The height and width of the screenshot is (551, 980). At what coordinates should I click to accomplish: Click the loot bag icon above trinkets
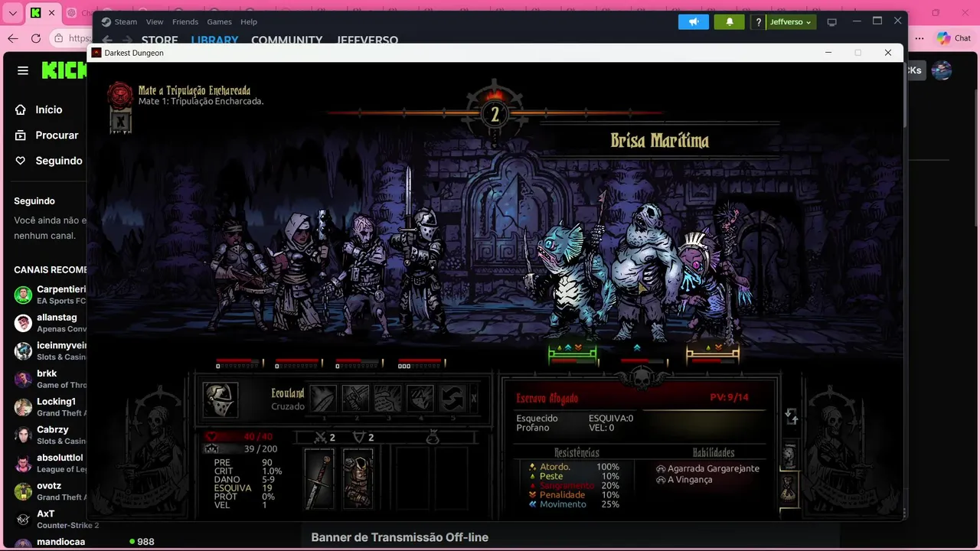pyautogui.click(x=432, y=438)
